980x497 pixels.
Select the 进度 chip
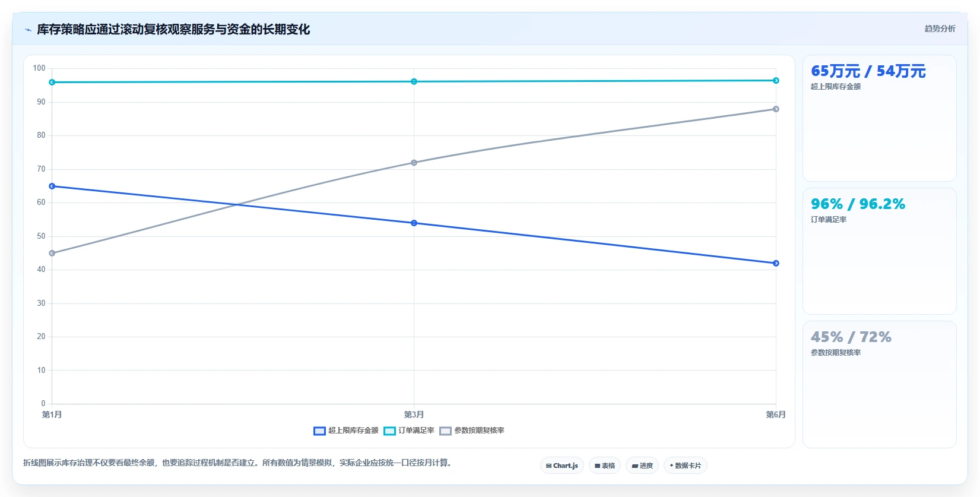642,466
